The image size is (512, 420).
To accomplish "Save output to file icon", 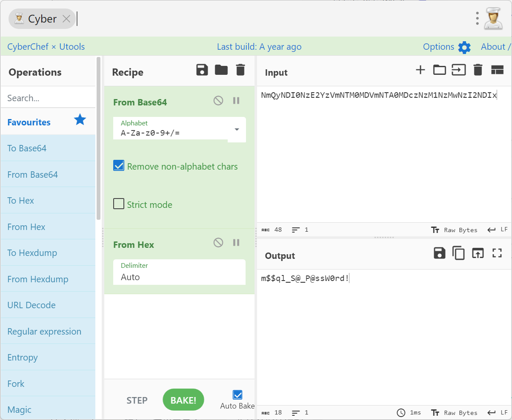I will tap(440, 253).
